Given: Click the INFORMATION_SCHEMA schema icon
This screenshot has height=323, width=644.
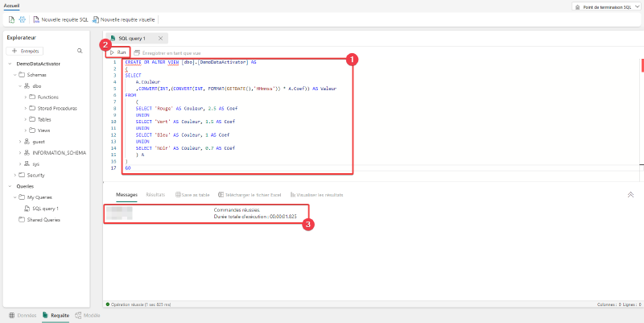Looking at the screenshot, I should (27, 153).
